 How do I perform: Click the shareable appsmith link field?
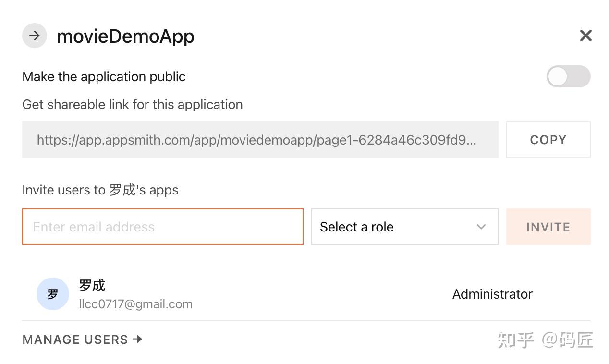260,139
